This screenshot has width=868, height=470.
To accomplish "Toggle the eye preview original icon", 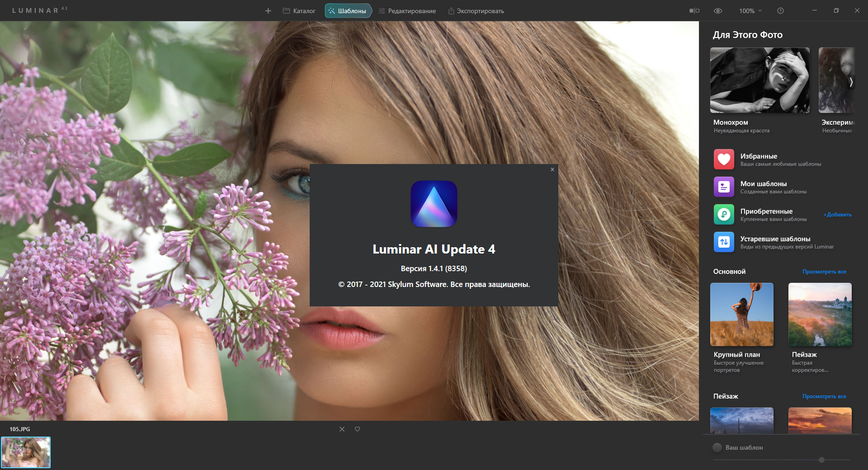I will [717, 11].
